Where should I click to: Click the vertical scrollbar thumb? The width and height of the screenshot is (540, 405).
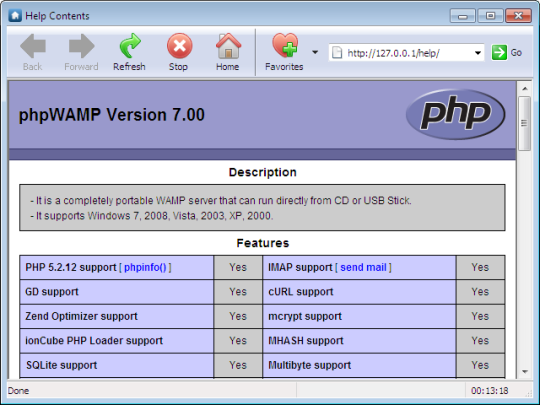(525, 123)
